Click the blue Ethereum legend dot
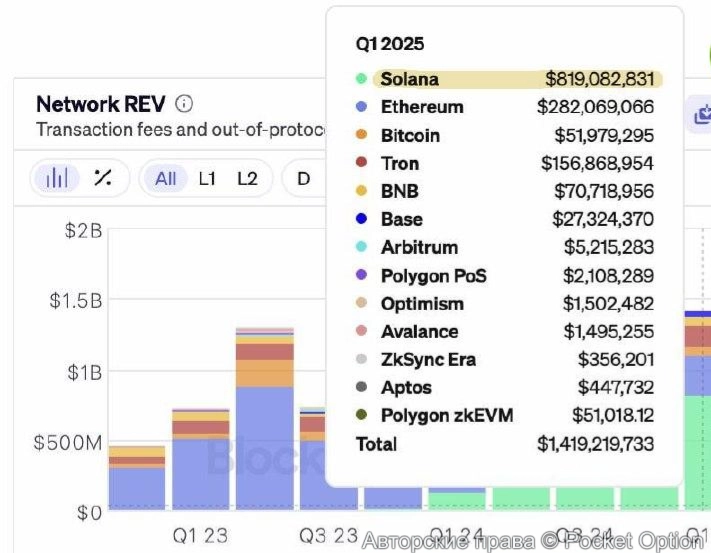711x553 pixels. [x=361, y=107]
